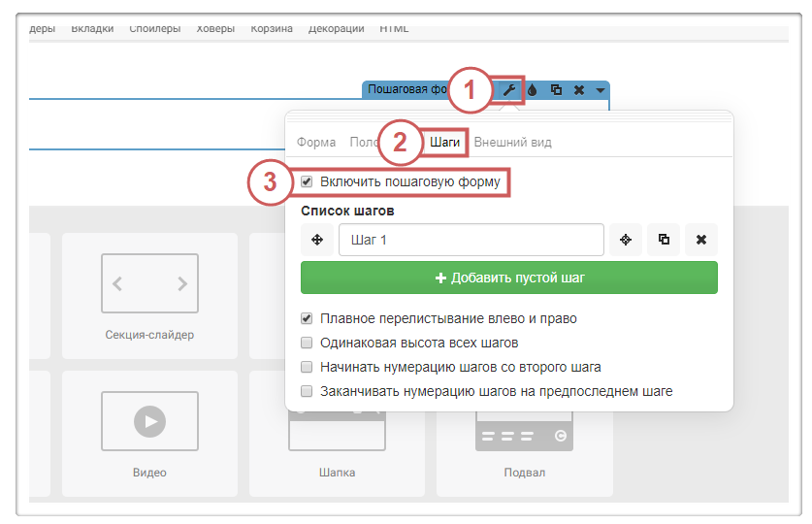This screenshot has width=812, height=524.
Task: Click the crosshair target icon for Шаг 1
Action: click(x=626, y=240)
